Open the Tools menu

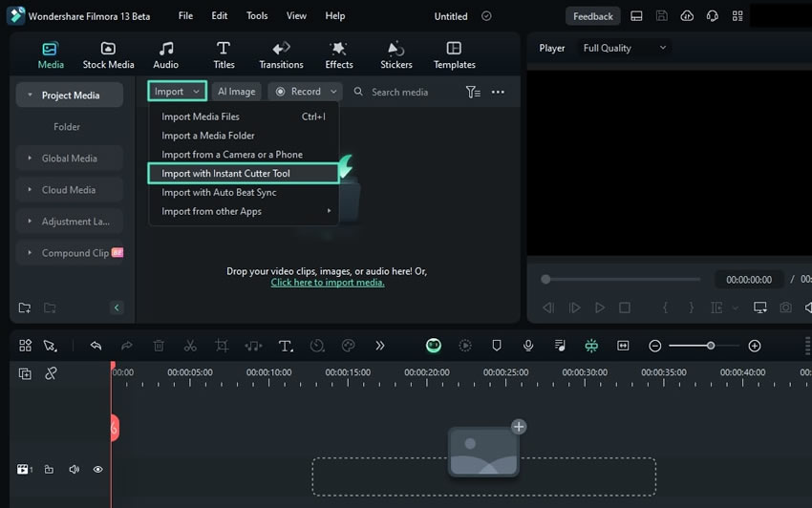click(257, 16)
